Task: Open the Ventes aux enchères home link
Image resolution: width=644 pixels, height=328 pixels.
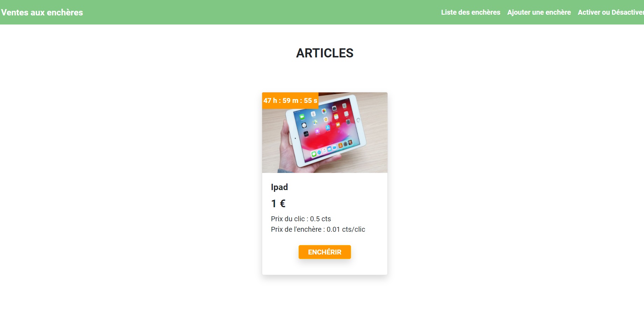Action: pyautogui.click(x=42, y=12)
